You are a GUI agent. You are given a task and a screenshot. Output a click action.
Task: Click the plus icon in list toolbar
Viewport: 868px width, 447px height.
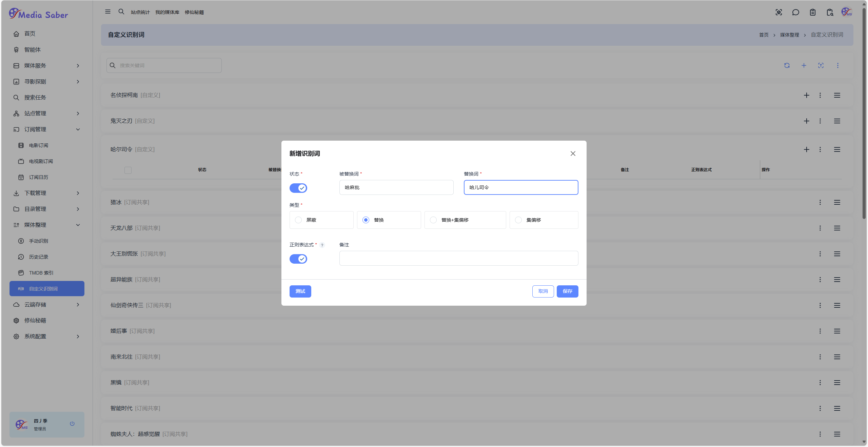pos(804,65)
